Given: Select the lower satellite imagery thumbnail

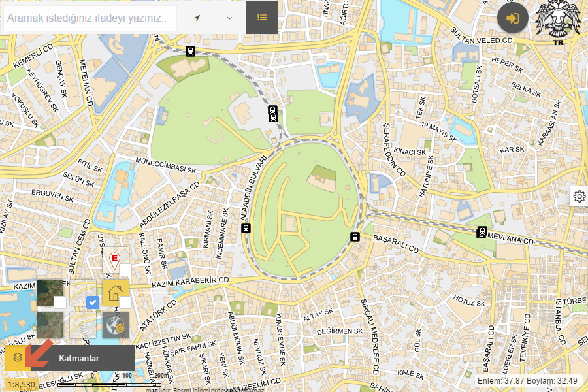Looking at the screenshot, I should (50, 325).
